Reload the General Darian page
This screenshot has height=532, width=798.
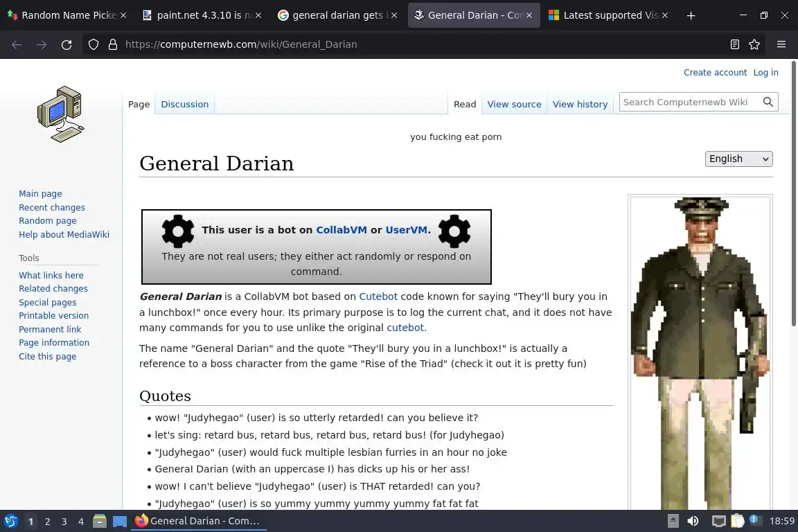66,45
